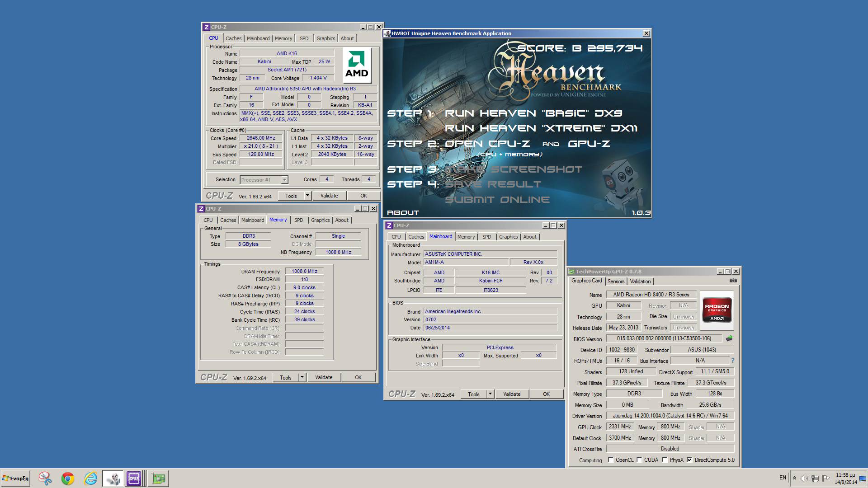Open SPD tab in the top CPU-Z window

click(304, 38)
